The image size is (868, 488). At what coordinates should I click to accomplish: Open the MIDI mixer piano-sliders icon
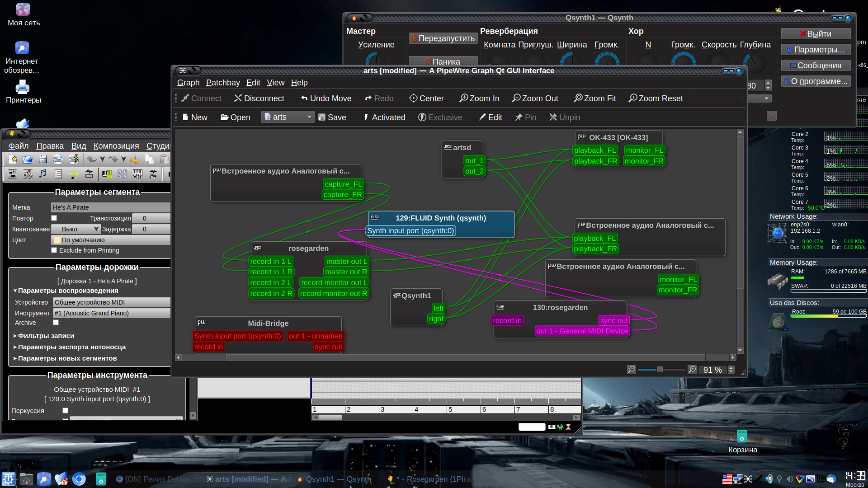(x=137, y=174)
